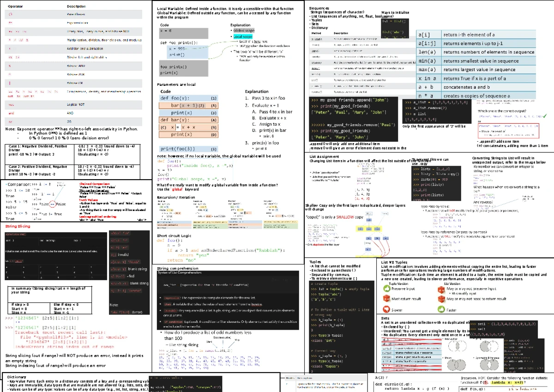Image resolution: width=554 pixels, height=392 pixels.
Task: Click the 'print(foo(3))' code box
Action: [189, 149]
